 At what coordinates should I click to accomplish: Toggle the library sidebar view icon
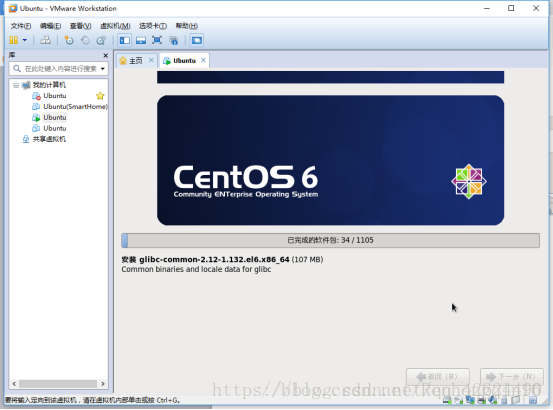pyautogui.click(x=124, y=40)
